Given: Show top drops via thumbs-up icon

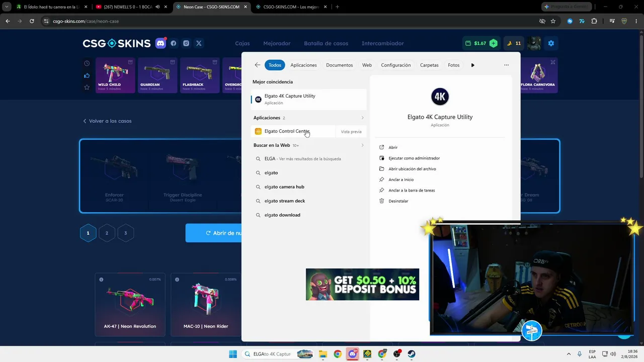Looking at the screenshot, I should pos(87,75).
